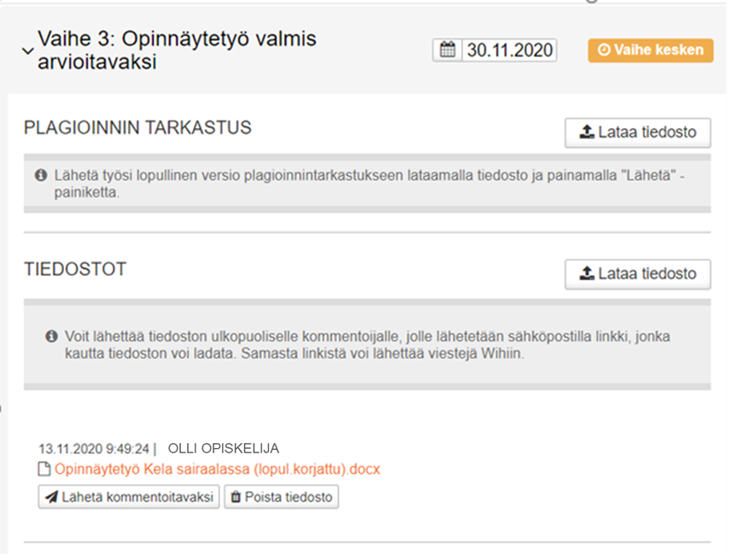Image resolution: width=729 pixels, height=560 pixels.
Task: Click upload icon in Tiedostot section button
Action: [586, 274]
